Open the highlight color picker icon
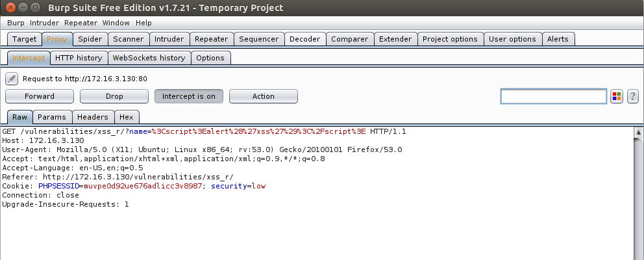The width and height of the screenshot is (644, 260). coord(617,96)
